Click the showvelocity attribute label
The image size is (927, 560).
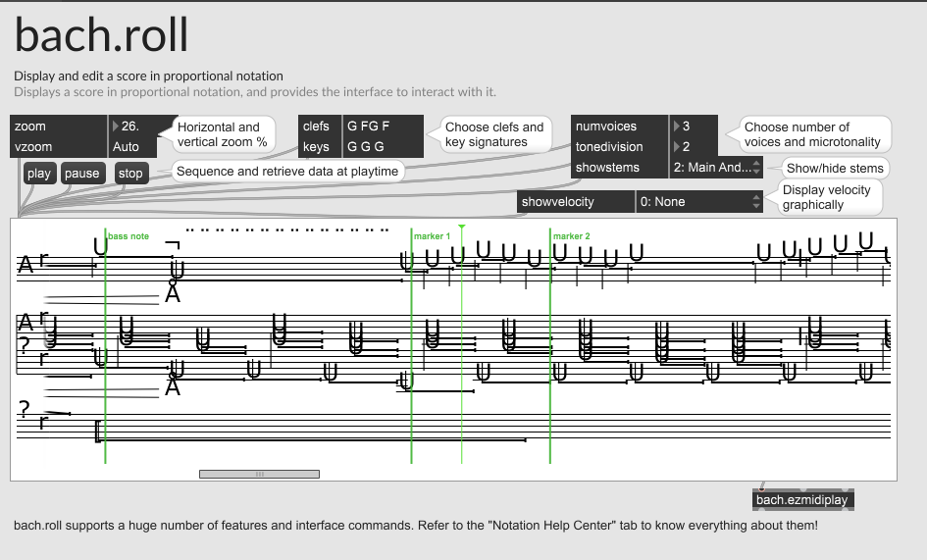click(x=557, y=202)
